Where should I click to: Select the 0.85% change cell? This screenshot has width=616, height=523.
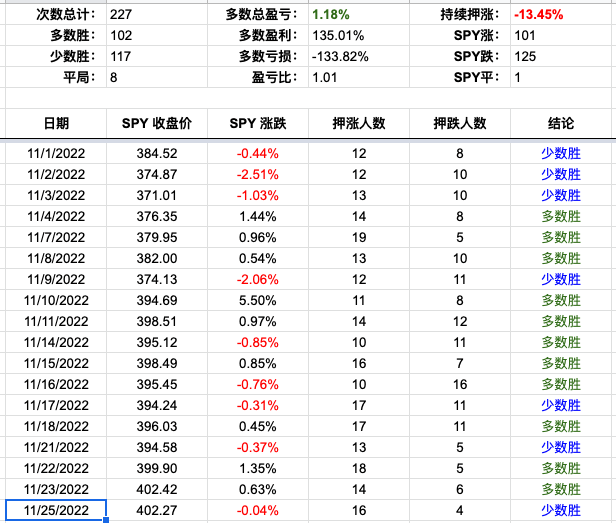click(x=258, y=363)
